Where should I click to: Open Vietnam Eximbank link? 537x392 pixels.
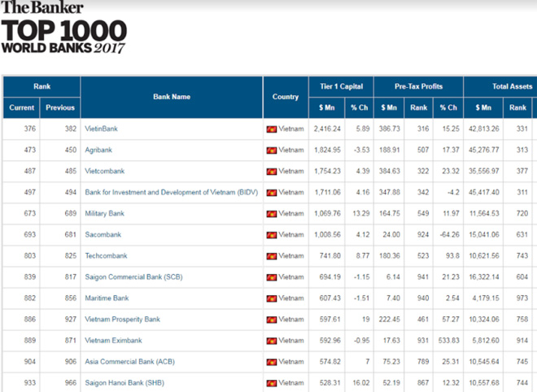113,341
